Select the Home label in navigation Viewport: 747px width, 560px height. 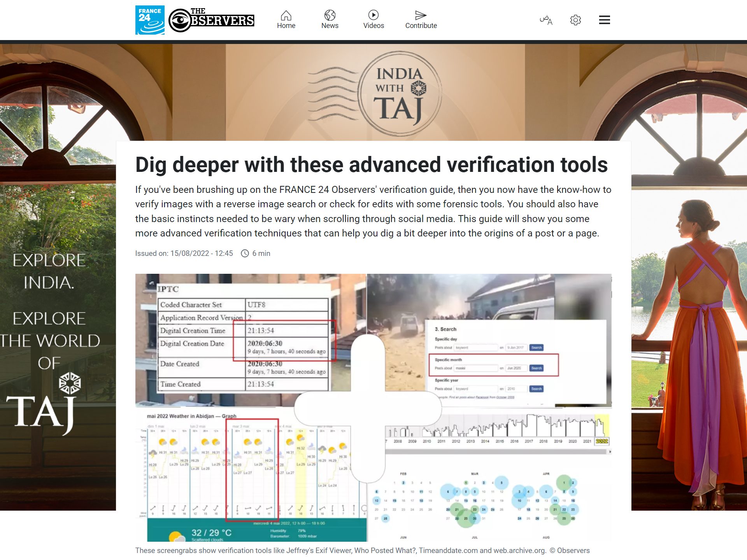[x=286, y=26]
